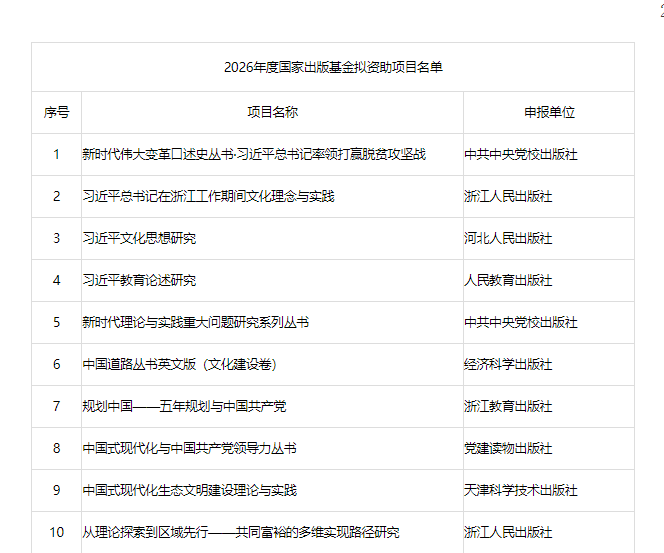The image size is (664, 553).
Task: Select project '中国式现代化与中国共产党领导力丛书'
Action: pyautogui.click(x=189, y=448)
